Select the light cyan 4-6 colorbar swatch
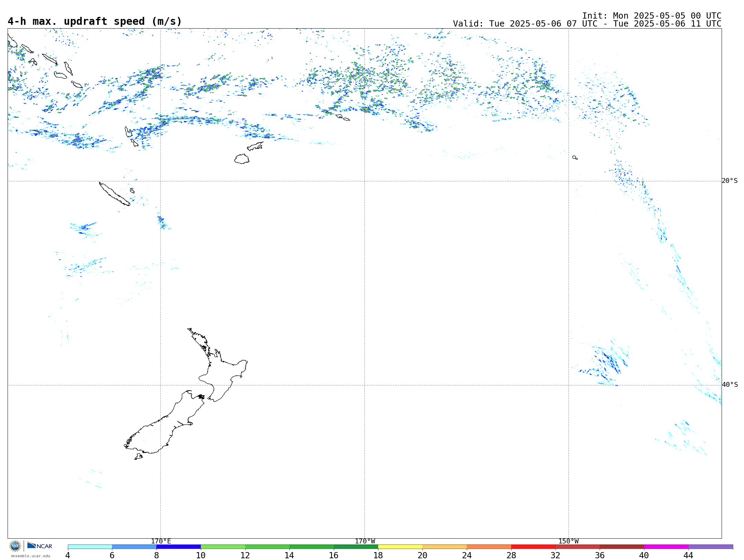Screen dimensions: 744x560 [90, 547]
